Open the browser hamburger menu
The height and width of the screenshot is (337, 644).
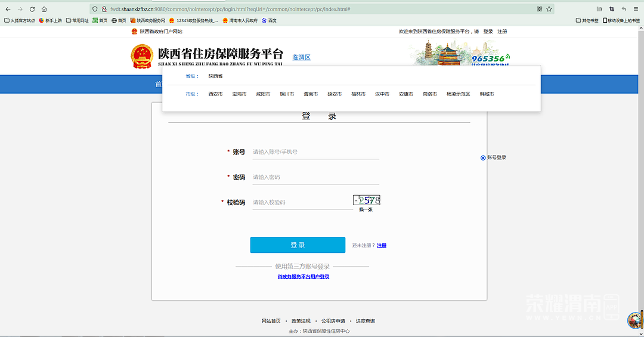click(636, 10)
